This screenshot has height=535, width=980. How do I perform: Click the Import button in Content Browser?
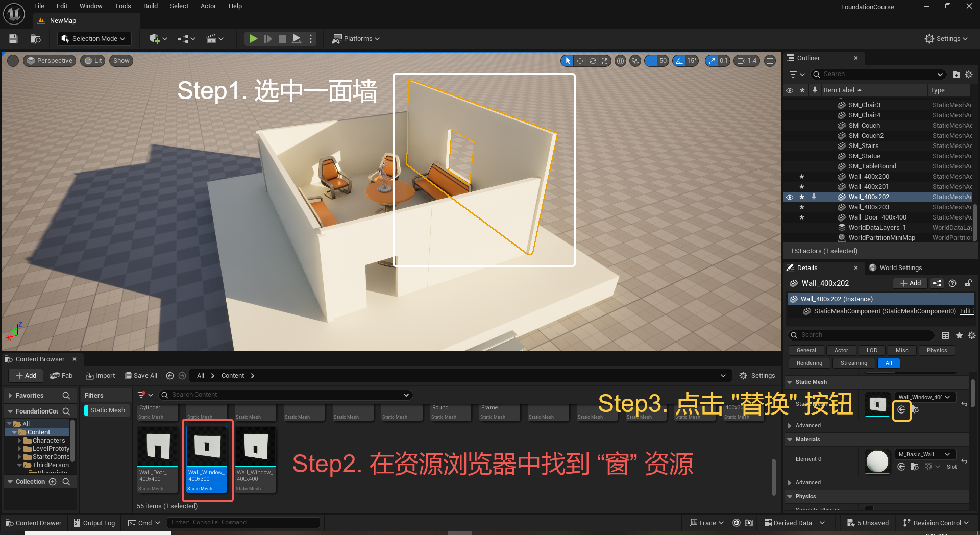(x=101, y=376)
